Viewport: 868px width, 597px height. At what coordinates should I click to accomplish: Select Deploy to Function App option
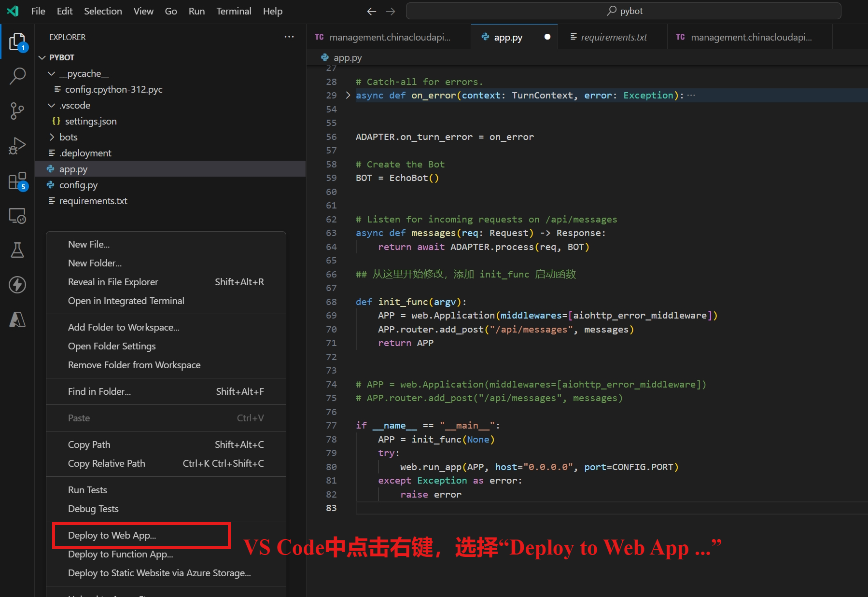(x=120, y=554)
